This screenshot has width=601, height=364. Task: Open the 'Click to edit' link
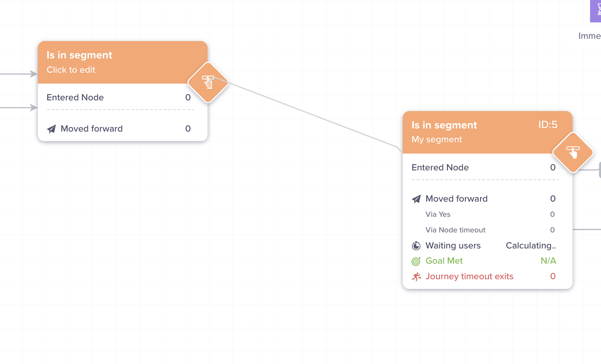click(71, 70)
